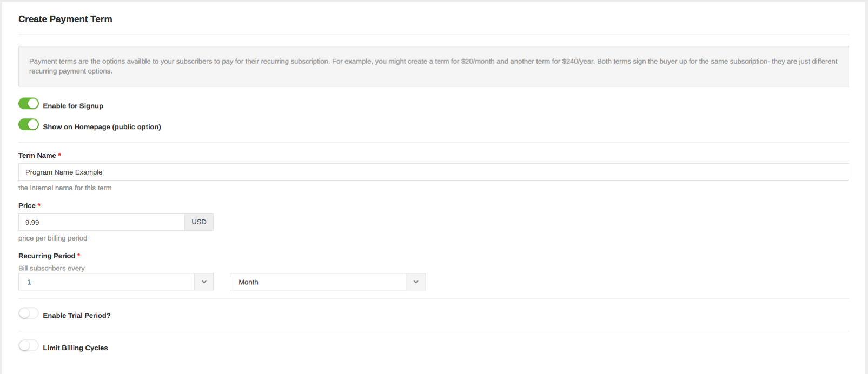The width and height of the screenshot is (868, 374).
Task: Enable the Trial Period switch
Action: pos(29,313)
